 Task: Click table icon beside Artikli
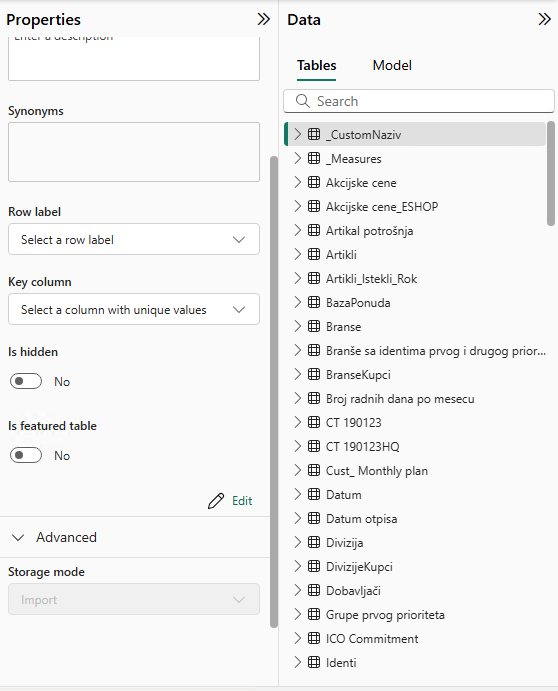click(314, 254)
